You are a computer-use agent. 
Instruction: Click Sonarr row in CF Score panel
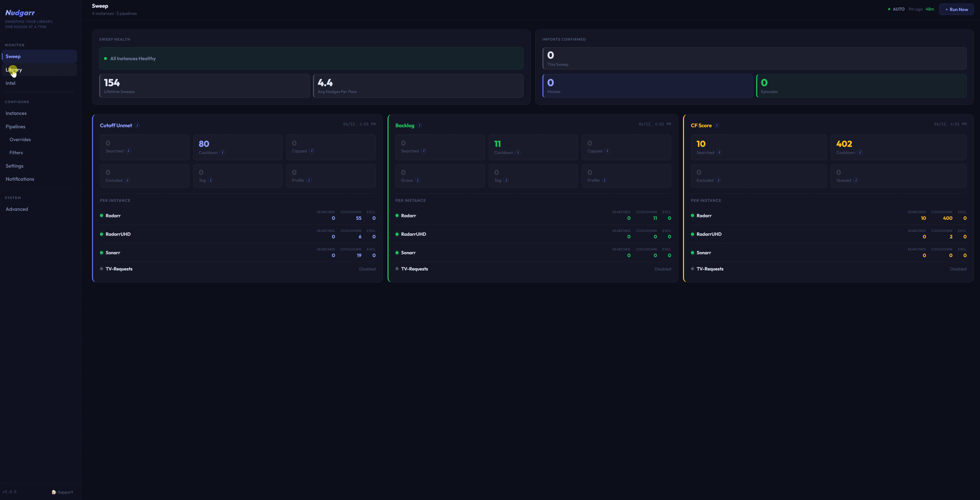click(829, 253)
